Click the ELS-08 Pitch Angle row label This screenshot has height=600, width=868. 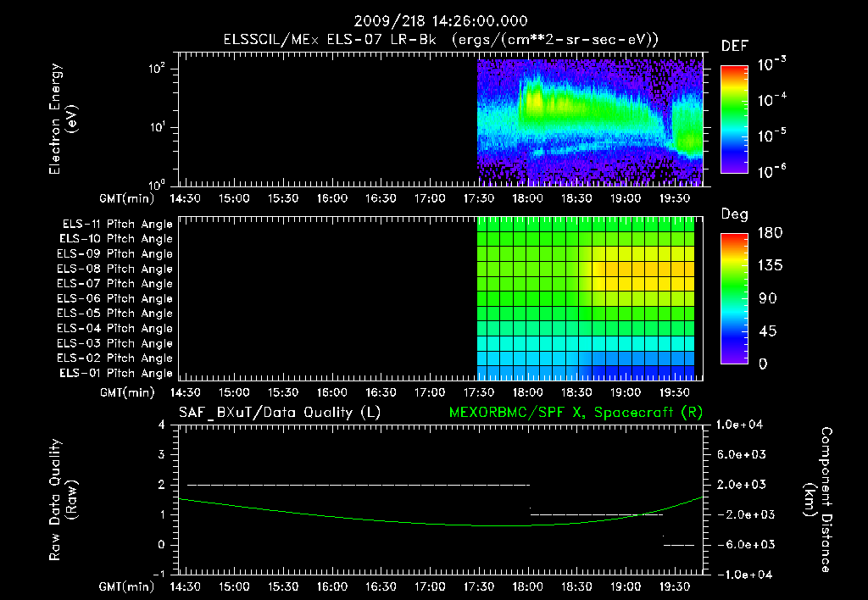pyautogui.click(x=114, y=269)
